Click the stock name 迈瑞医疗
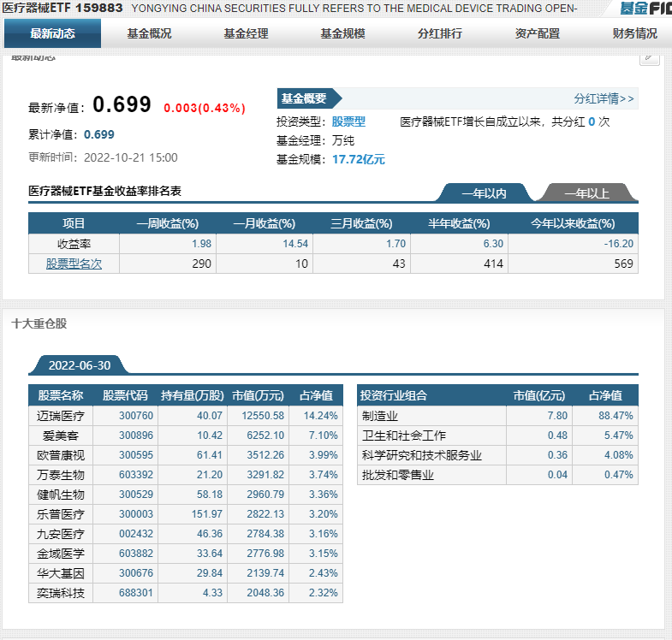The height and width of the screenshot is (640, 672). (61, 416)
